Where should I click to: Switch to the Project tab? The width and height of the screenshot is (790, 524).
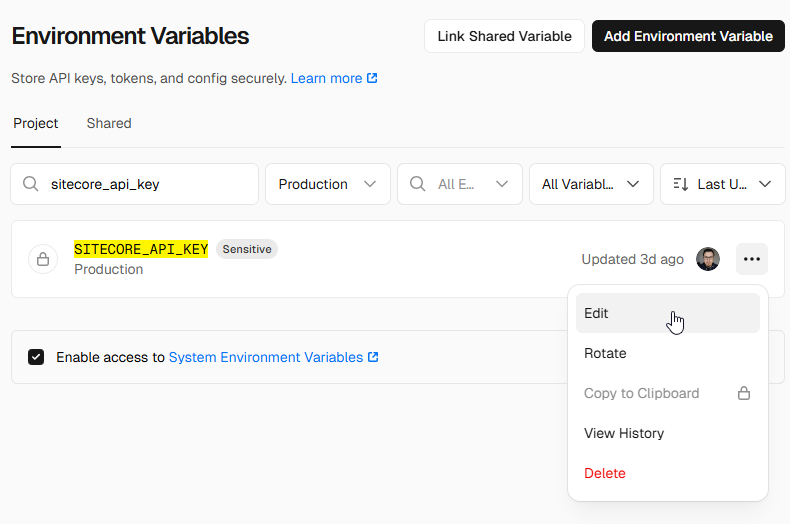tap(36, 123)
